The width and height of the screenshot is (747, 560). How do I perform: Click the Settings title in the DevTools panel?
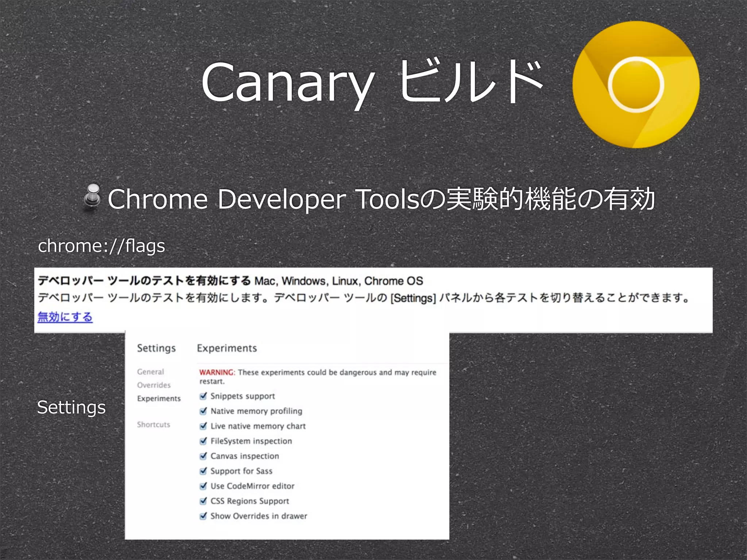(156, 348)
